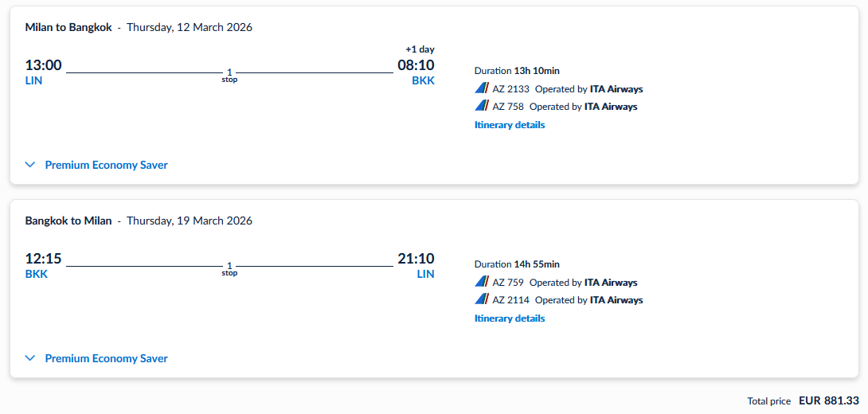Click the return LIN arrival airport code
The width and height of the screenshot is (868, 414).
(426, 274)
